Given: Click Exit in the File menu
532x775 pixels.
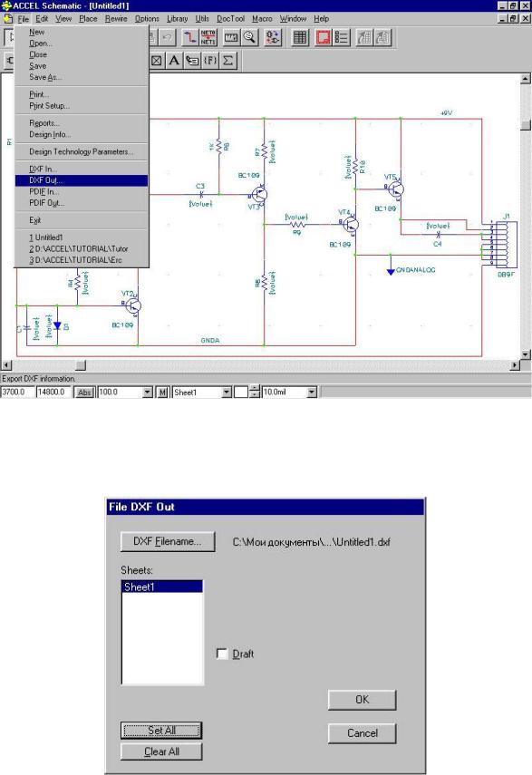Looking at the screenshot, I should pyautogui.click(x=82, y=220).
